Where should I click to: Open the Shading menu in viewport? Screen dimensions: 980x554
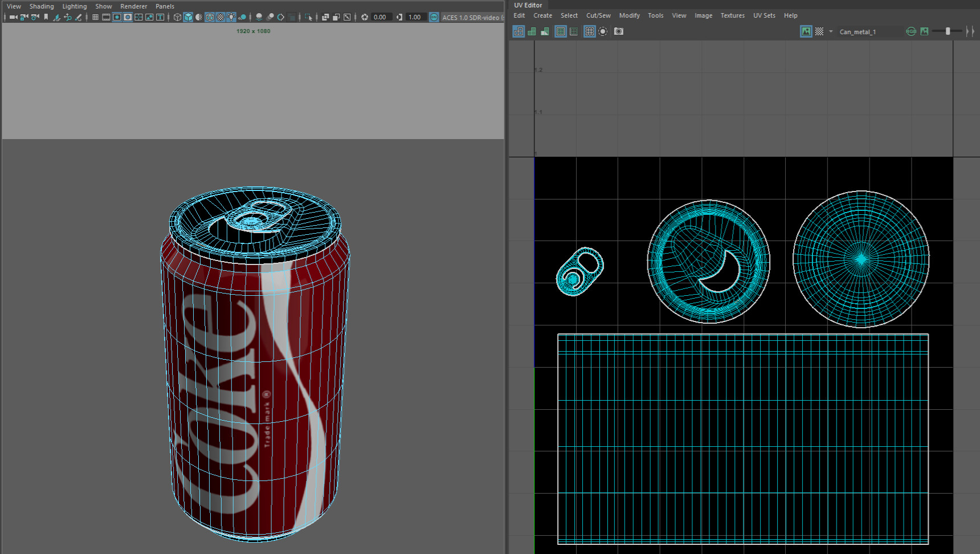click(x=42, y=6)
